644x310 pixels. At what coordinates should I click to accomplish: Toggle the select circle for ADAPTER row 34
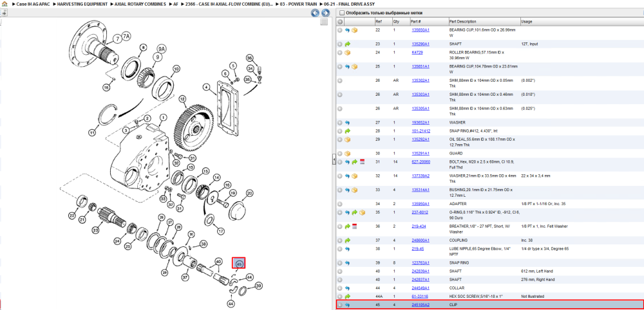tap(340, 204)
